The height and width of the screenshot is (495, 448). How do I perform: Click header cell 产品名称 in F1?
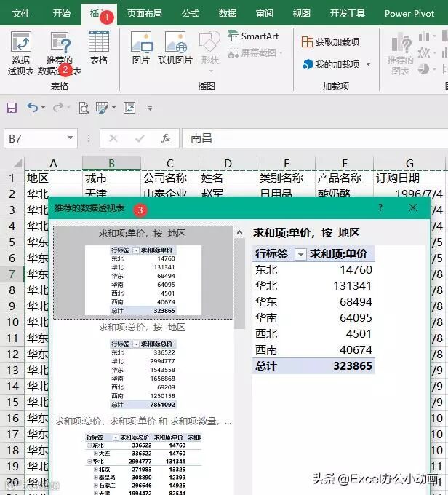(344, 178)
